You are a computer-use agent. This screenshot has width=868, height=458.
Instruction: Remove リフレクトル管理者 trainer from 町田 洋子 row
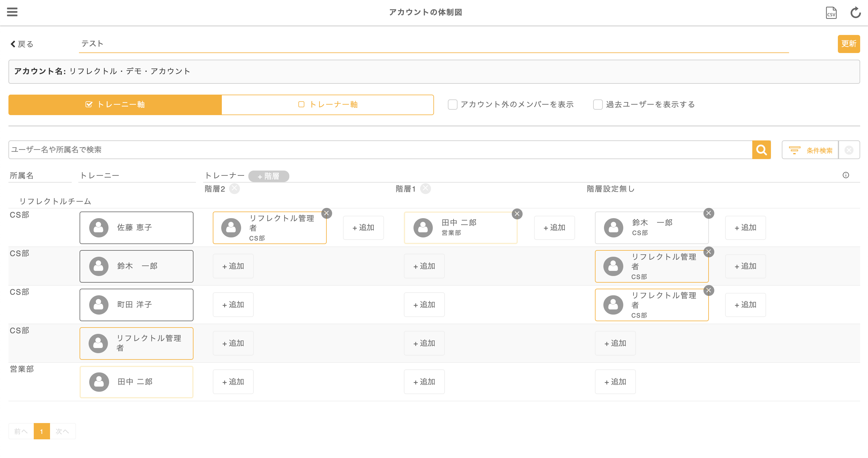(x=709, y=290)
